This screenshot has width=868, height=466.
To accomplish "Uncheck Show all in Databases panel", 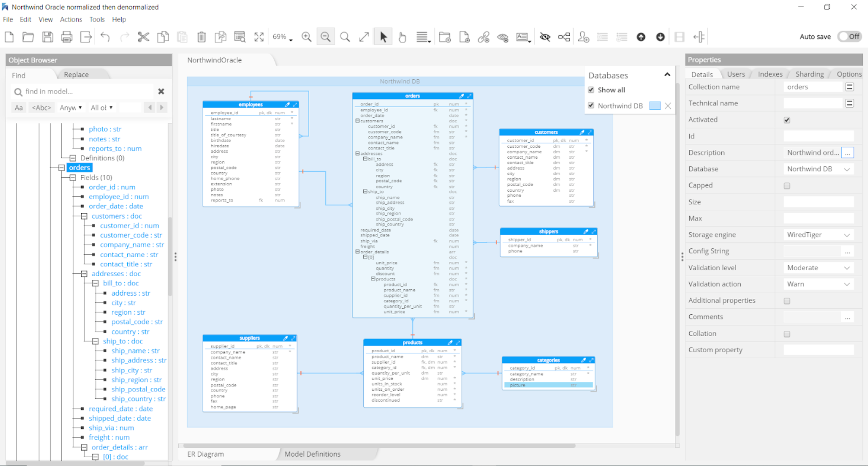I will click(x=590, y=90).
